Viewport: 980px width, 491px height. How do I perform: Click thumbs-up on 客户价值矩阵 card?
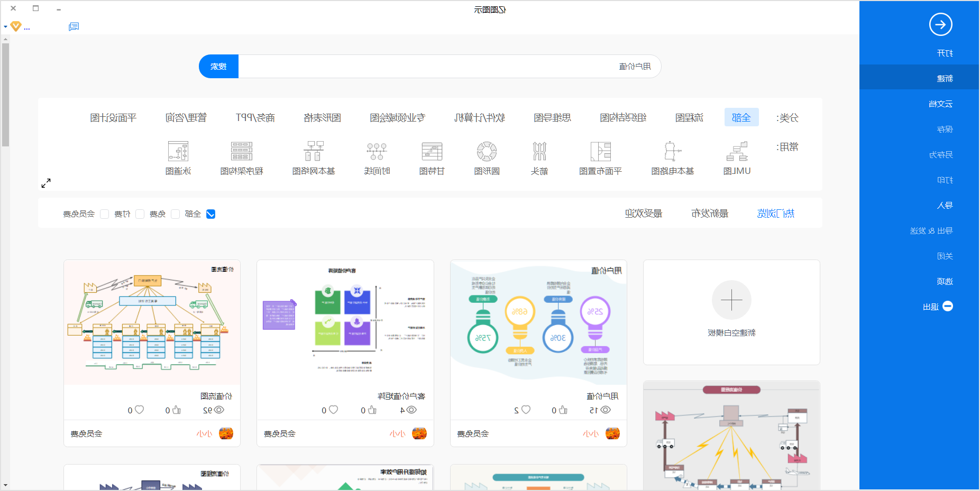(372, 410)
